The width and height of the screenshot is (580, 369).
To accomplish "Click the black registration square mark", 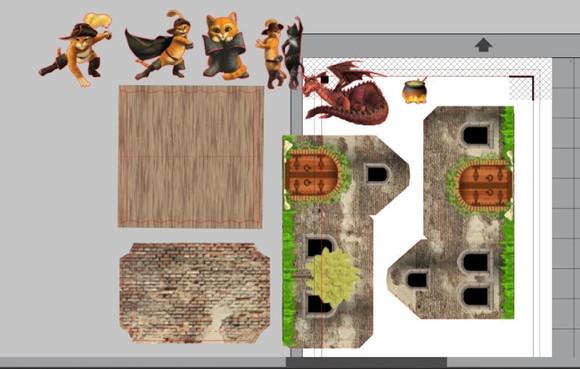I will (324, 79).
